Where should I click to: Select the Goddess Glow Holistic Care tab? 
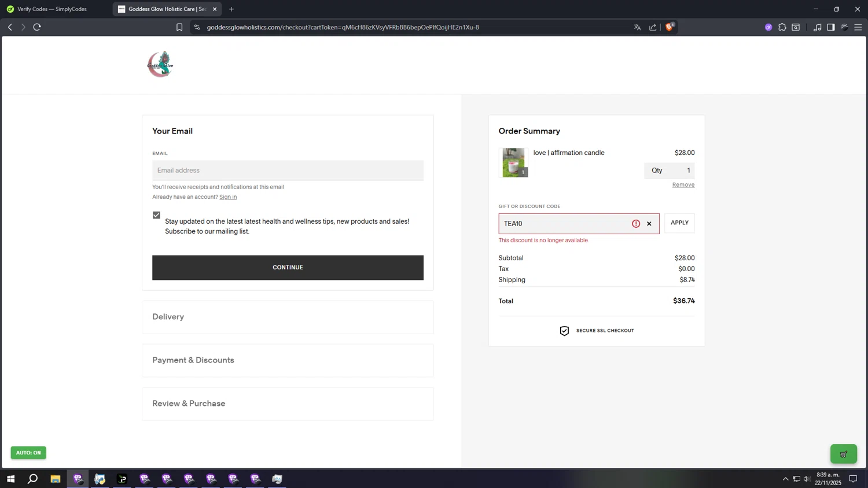[x=167, y=9]
